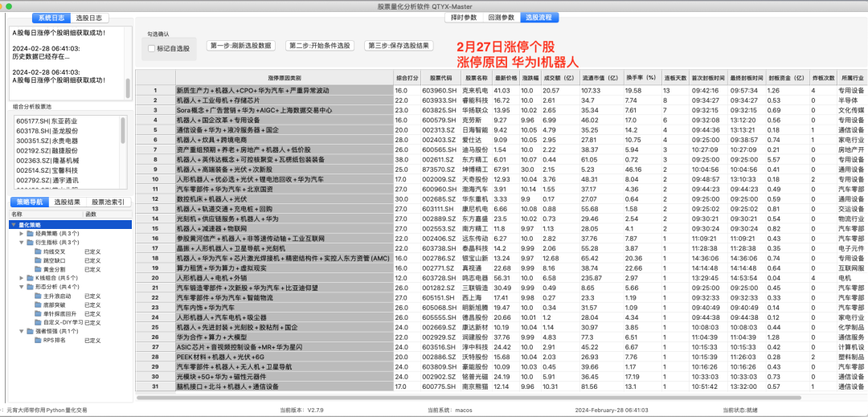
Task: Click the 换手率（%） column header
Action: (643, 79)
